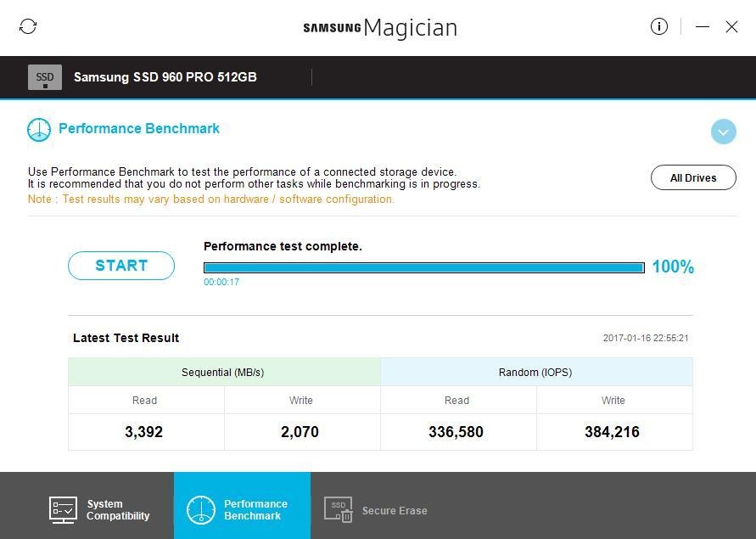Click the refresh icon in the title bar
This screenshot has width=756, height=539.
coord(28,26)
